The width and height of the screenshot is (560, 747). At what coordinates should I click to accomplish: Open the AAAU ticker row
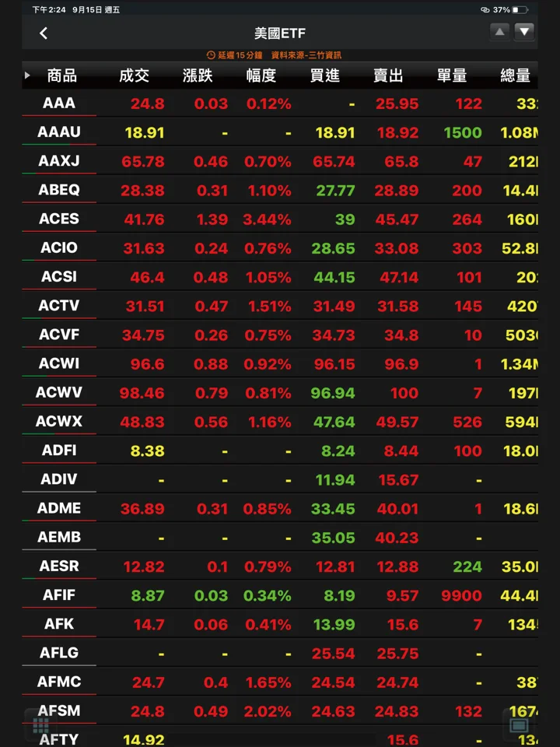tap(280, 132)
